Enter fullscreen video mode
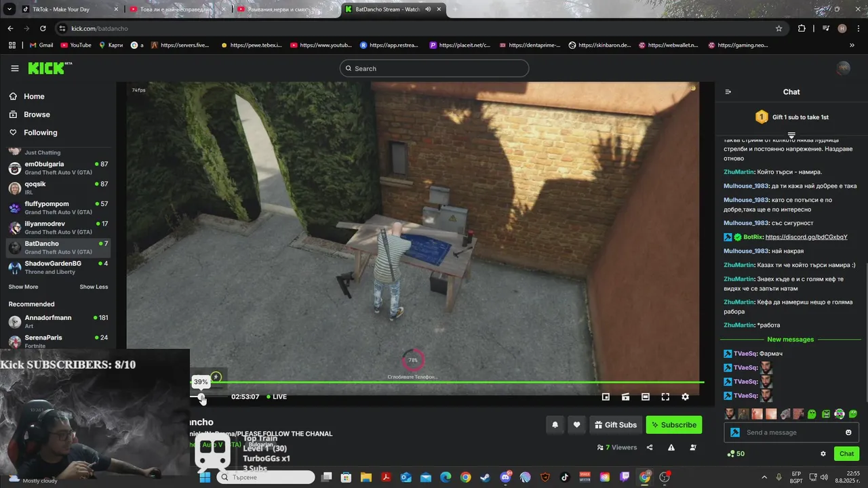Screen dimensions: 868x488 pyautogui.click(x=665, y=397)
